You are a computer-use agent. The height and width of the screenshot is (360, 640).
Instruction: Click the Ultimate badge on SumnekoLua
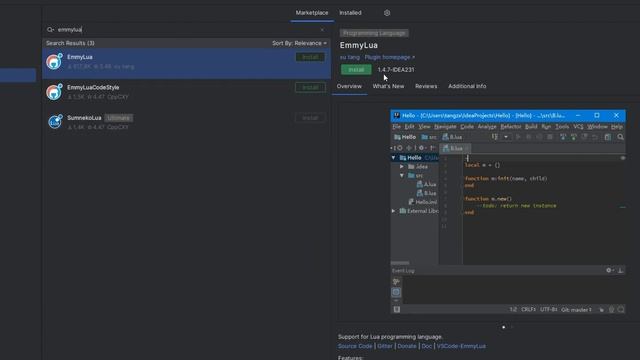coord(118,118)
